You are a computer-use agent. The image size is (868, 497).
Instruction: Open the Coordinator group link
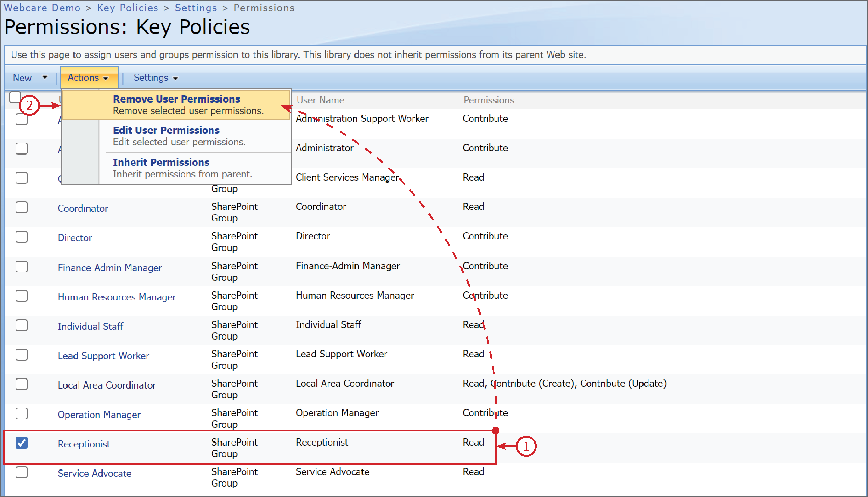pos(83,209)
